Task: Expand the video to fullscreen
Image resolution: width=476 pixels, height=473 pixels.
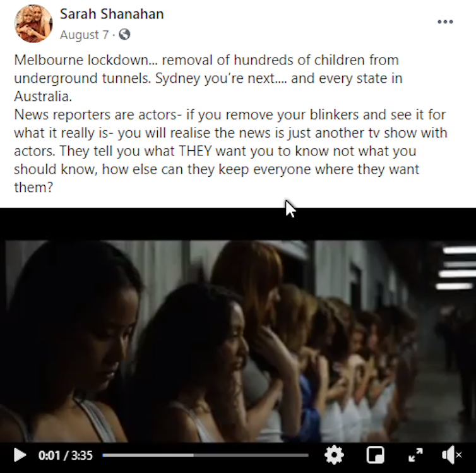Action: [415, 455]
